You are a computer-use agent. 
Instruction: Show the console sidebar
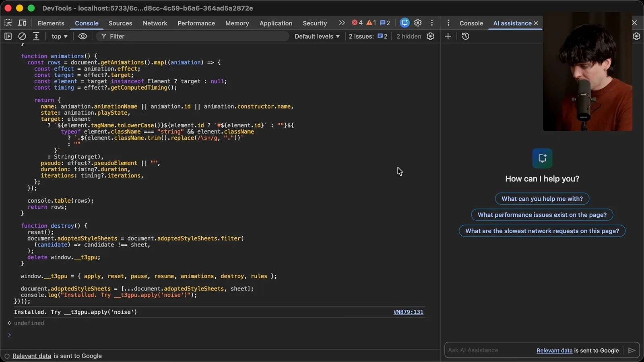[x=8, y=36]
